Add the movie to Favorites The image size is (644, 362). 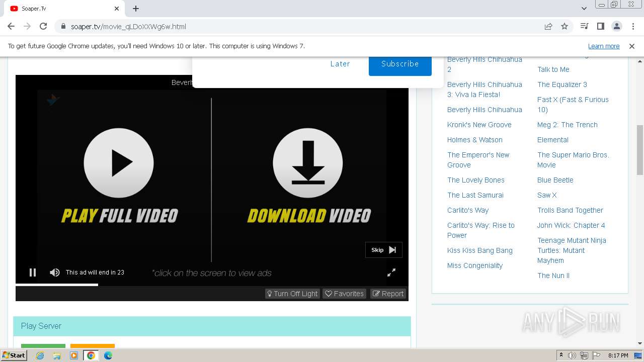pyautogui.click(x=344, y=294)
